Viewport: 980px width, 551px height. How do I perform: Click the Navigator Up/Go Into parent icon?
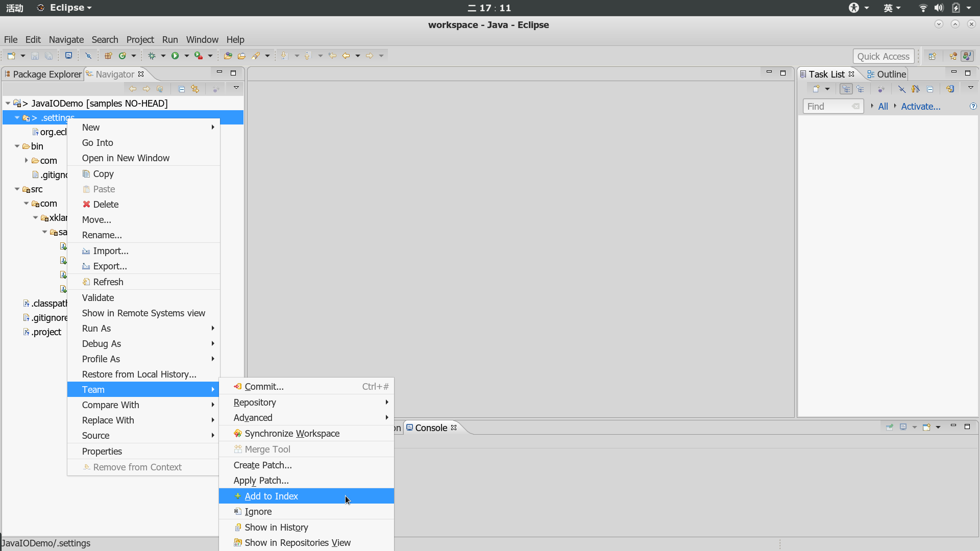(160, 89)
